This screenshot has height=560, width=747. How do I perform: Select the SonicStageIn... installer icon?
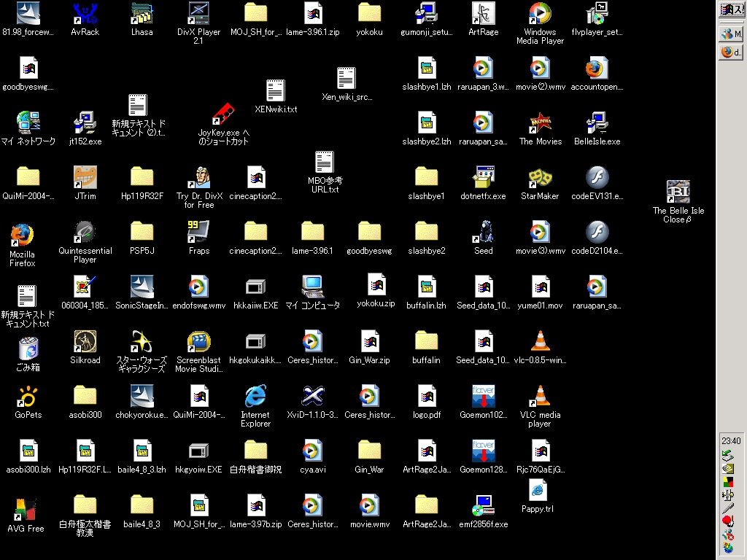tap(142, 293)
